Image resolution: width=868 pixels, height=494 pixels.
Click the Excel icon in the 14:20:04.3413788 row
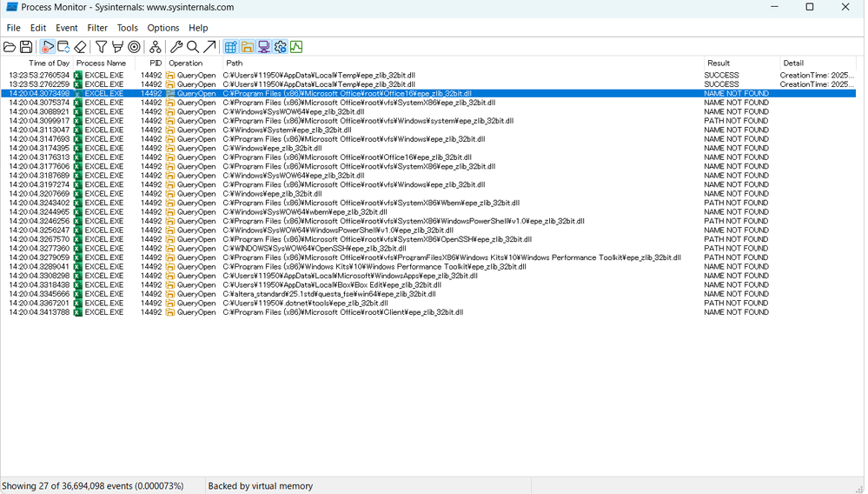(78, 312)
